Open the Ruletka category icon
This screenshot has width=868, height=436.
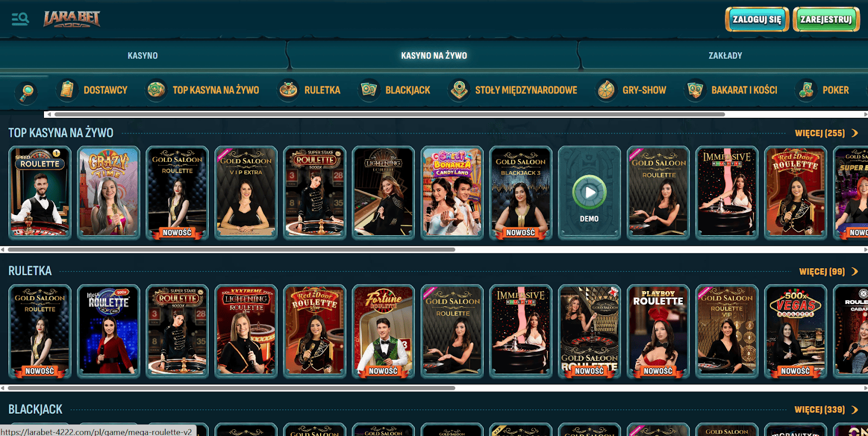(x=288, y=90)
